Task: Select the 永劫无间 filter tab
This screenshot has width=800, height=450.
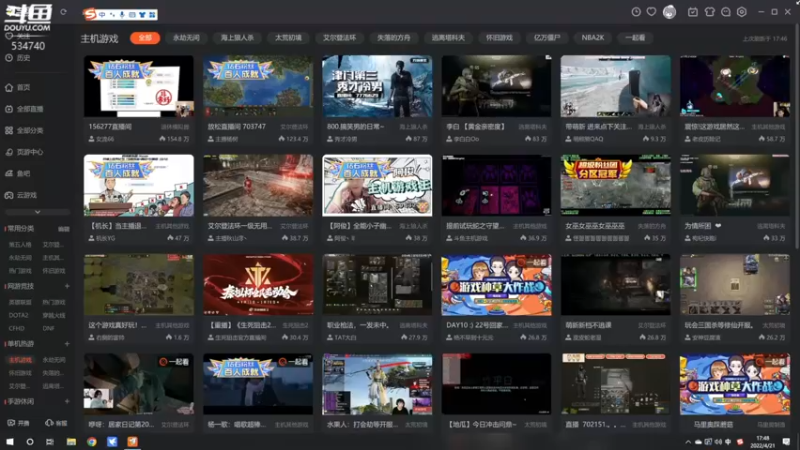Action: (186, 38)
